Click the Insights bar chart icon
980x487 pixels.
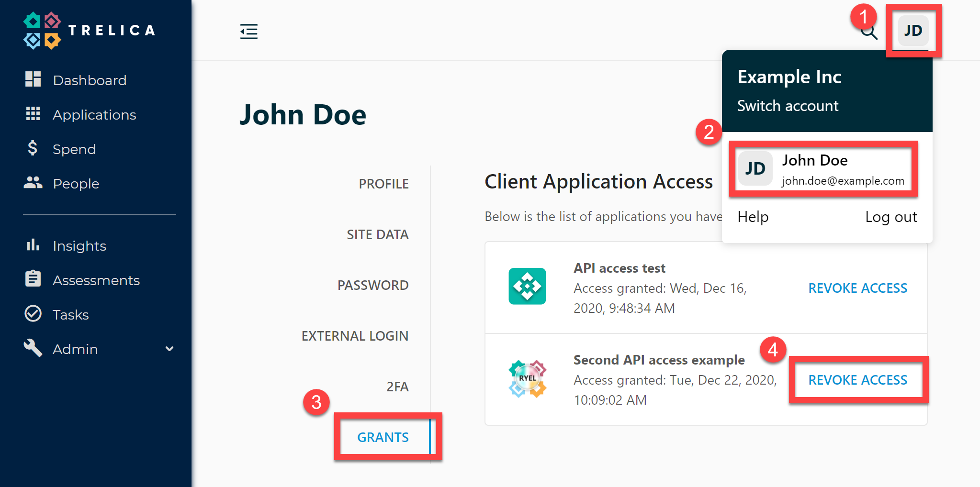(33, 245)
